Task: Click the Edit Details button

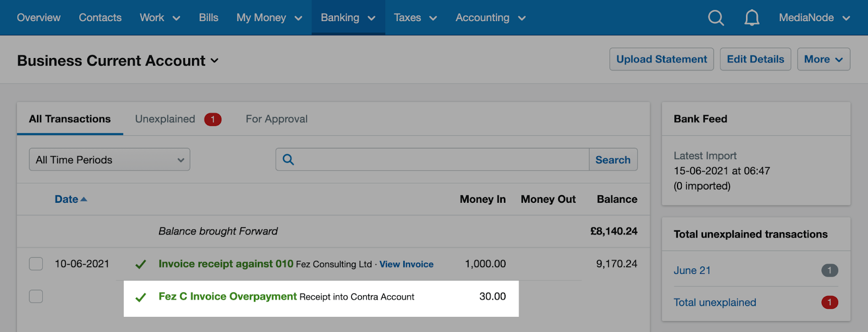Action: (x=756, y=59)
